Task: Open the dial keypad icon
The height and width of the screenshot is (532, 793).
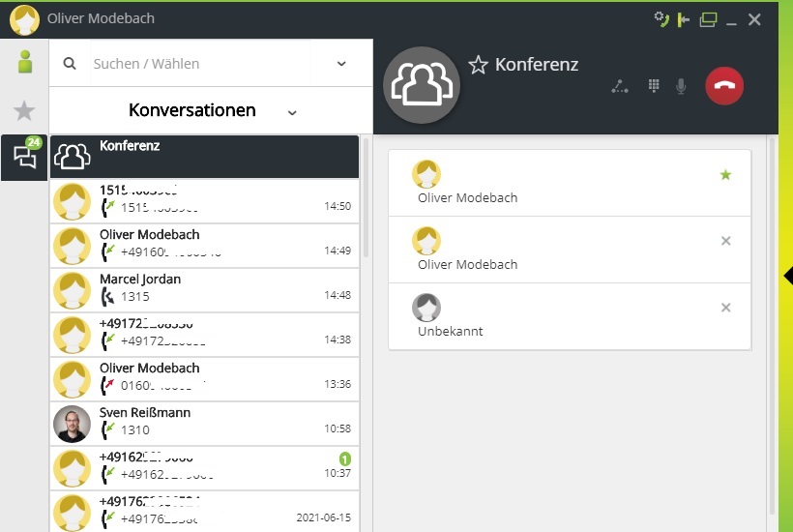Action: [x=654, y=86]
